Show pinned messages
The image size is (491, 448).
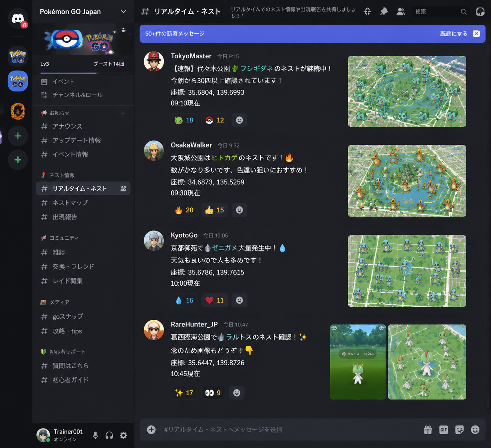[x=384, y=12]
